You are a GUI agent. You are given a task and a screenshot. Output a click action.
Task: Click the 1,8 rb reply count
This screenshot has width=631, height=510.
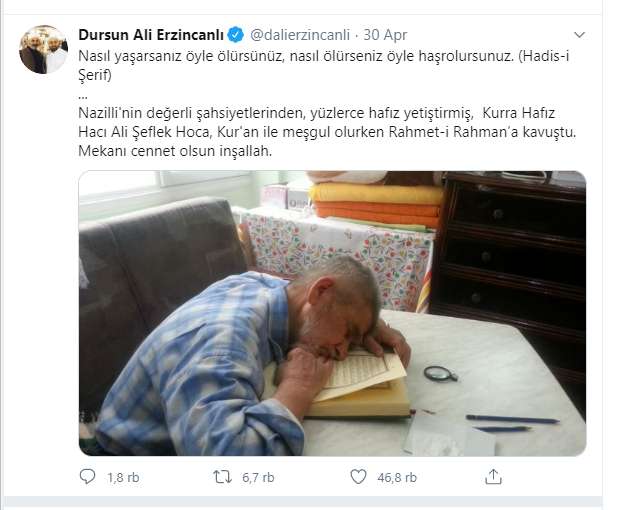(x=123, y=477)
